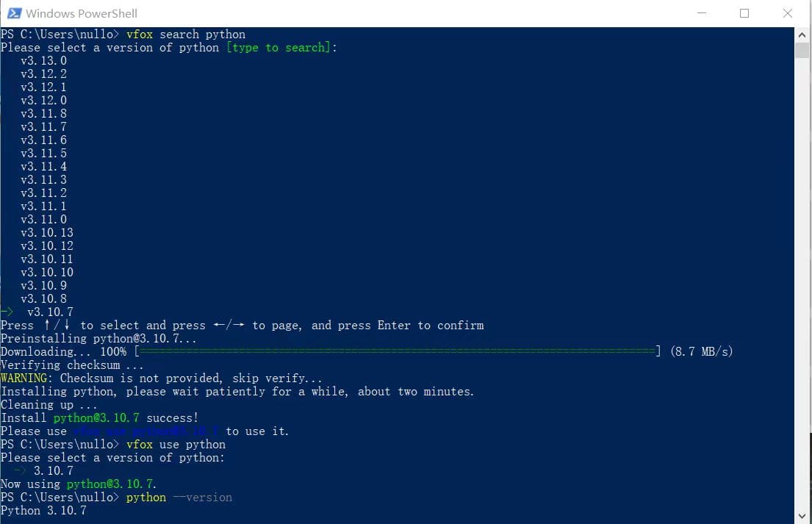The height and width of the screenshot is (524, 812).
Task: Click the scrollbar up arrow
Action: tap(802, 35)
